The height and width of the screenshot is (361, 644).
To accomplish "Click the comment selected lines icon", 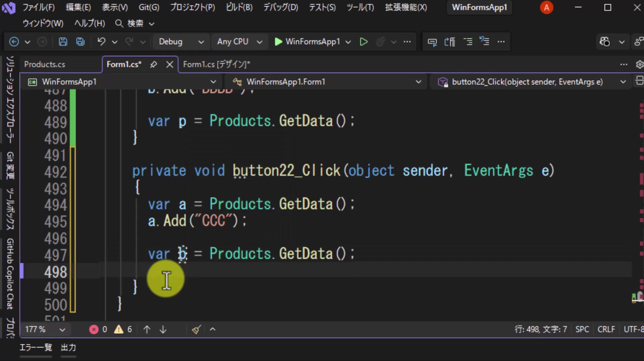I will pos(468,42).
